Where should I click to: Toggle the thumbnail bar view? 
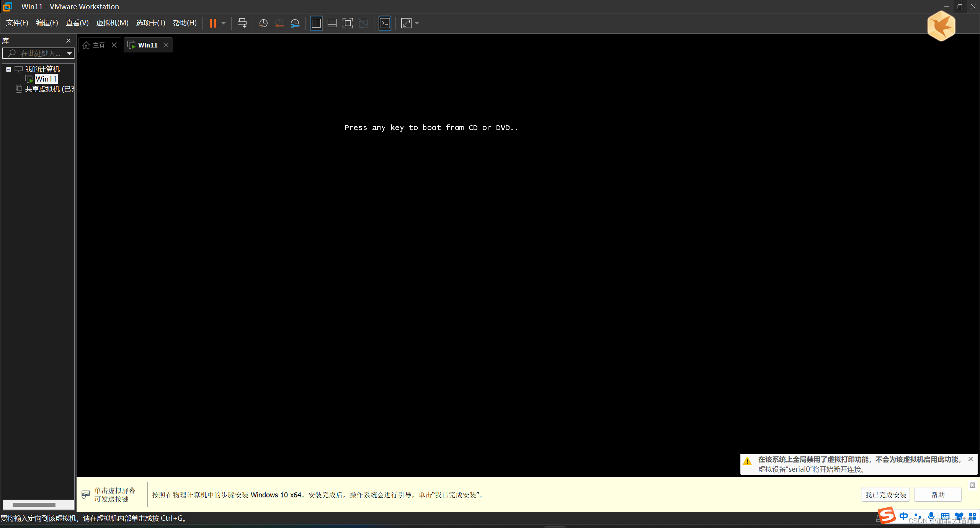332,23
